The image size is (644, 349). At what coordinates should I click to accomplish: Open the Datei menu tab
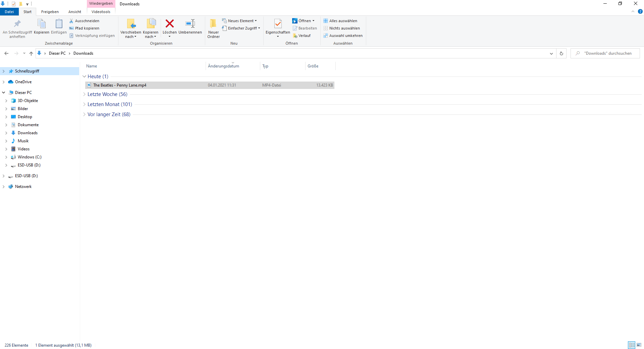pos(9,12)
